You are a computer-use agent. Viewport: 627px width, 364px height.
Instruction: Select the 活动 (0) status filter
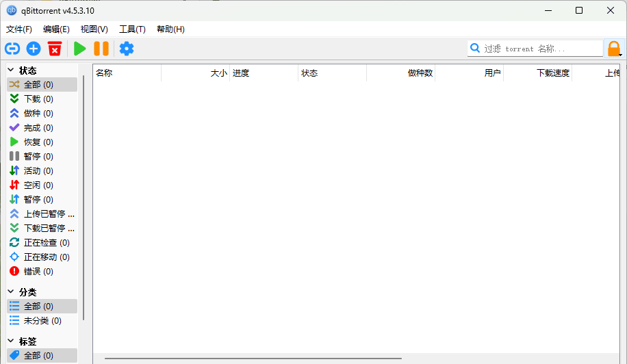(x=42, y=171)
